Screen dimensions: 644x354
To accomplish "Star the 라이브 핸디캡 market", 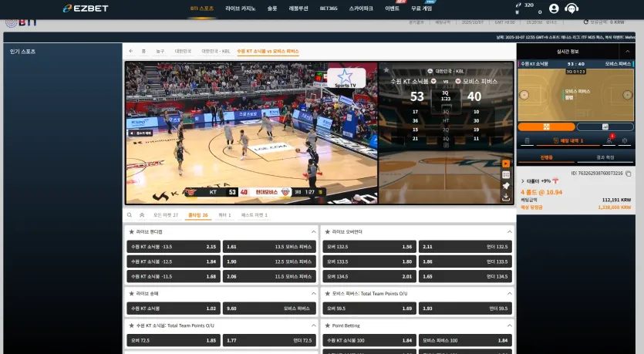I will pos(131,232).
